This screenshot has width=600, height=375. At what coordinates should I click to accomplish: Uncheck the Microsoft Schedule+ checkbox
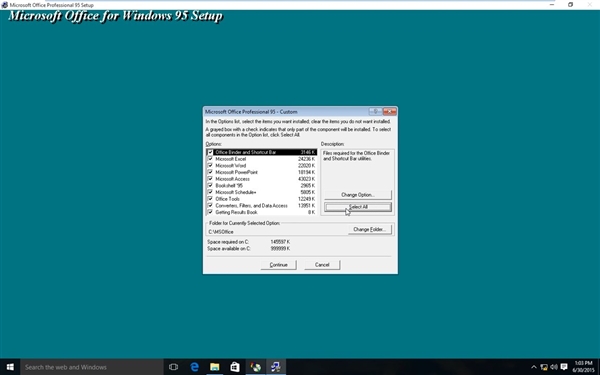tap(210, 192)
